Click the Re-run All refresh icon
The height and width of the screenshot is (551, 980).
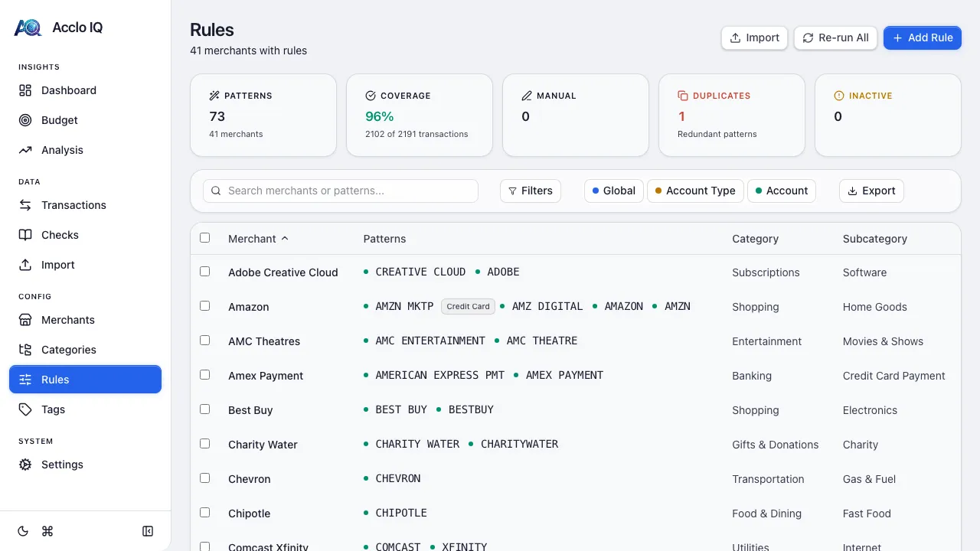(808, 37)
